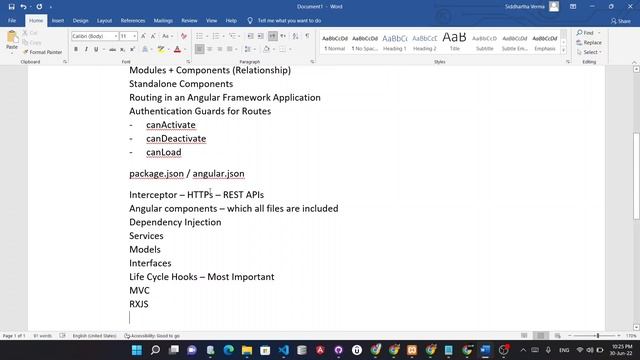The image size is (640, 360).
Task: Sort the selected text
Action: point(296,36)
